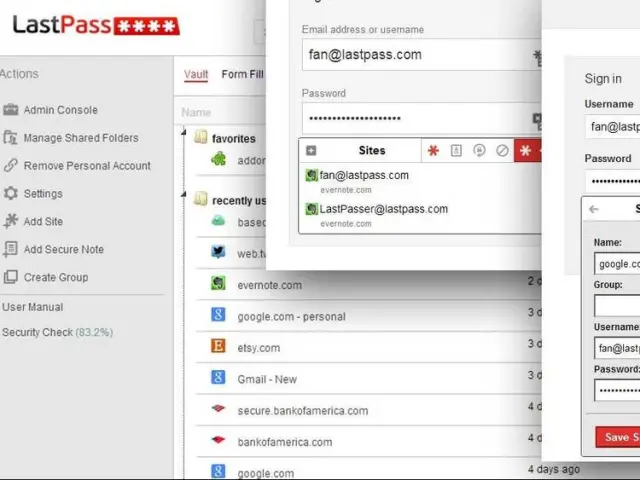
Task: Click the Google icon beside Gmail - New
Action: click(218, 377)
